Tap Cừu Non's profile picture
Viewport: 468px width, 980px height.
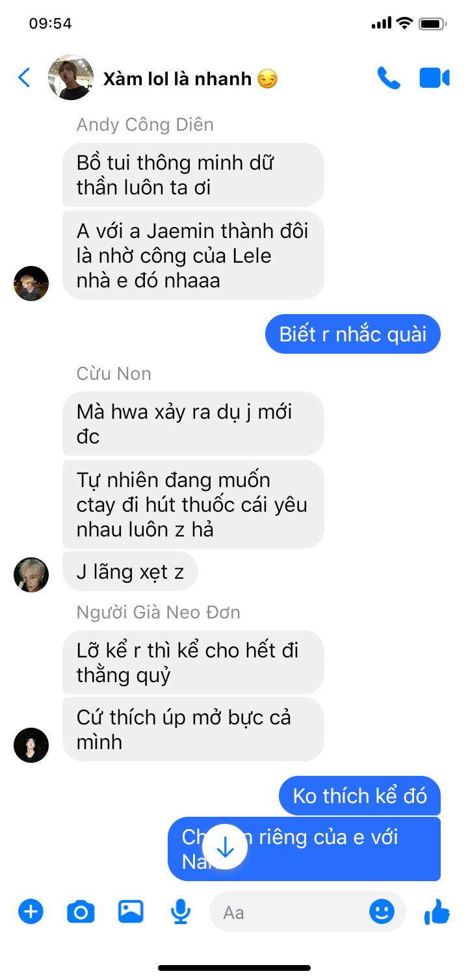point(31,575)
